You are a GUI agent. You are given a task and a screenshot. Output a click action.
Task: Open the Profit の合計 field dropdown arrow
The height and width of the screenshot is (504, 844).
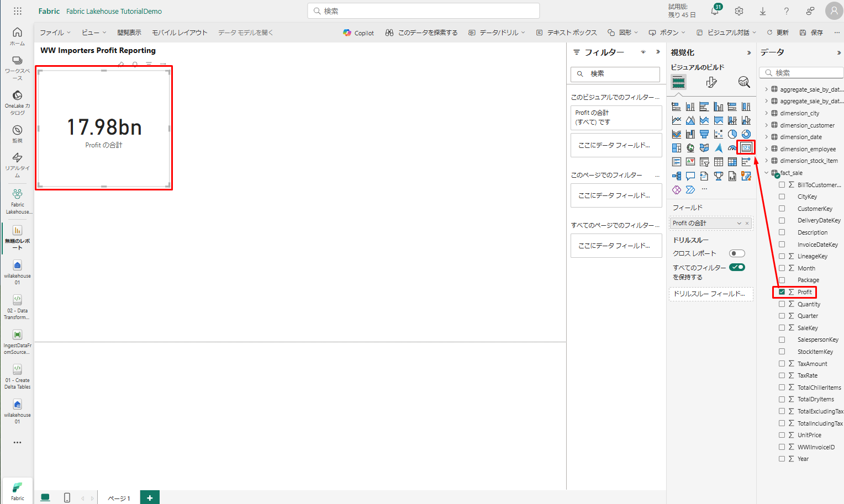click(739, 224)
